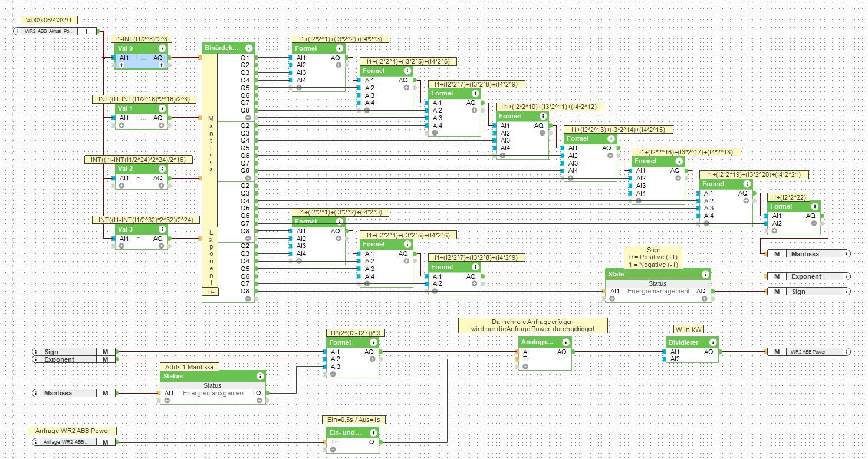Select WR2 ABB Aktual Po... input object

click(x=55, y=31)
